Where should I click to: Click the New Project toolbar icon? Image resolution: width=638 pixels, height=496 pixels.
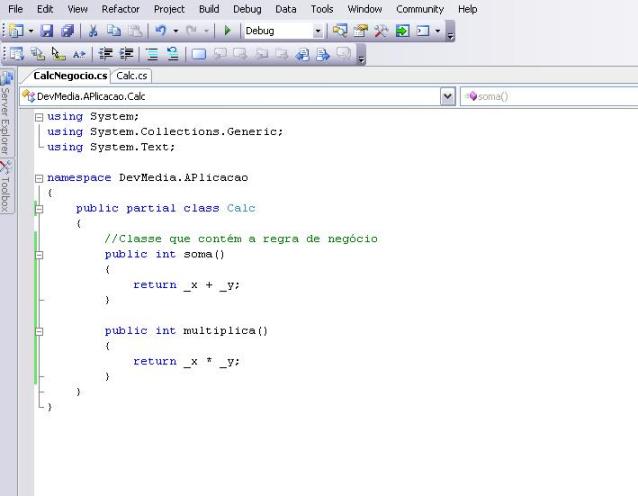coord(15,31)
